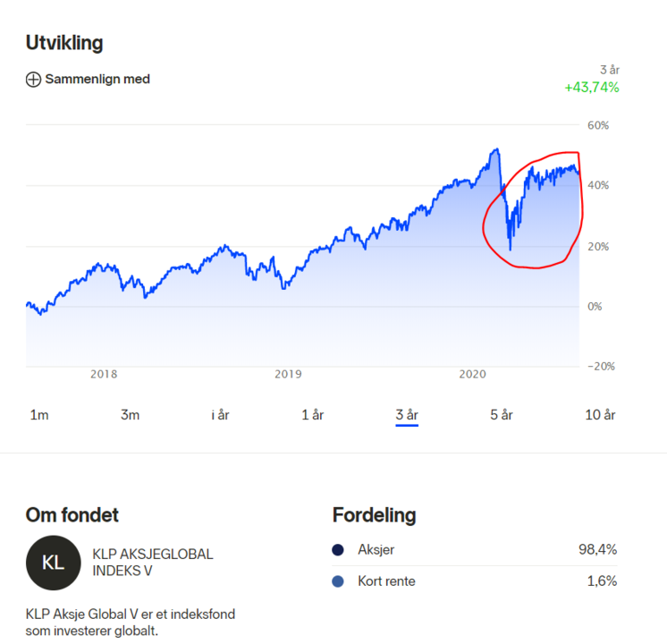Image resolution: width=667 pixels, height=644 pixels.
Task: Show the 5 år development
Action: click(502, 415)
